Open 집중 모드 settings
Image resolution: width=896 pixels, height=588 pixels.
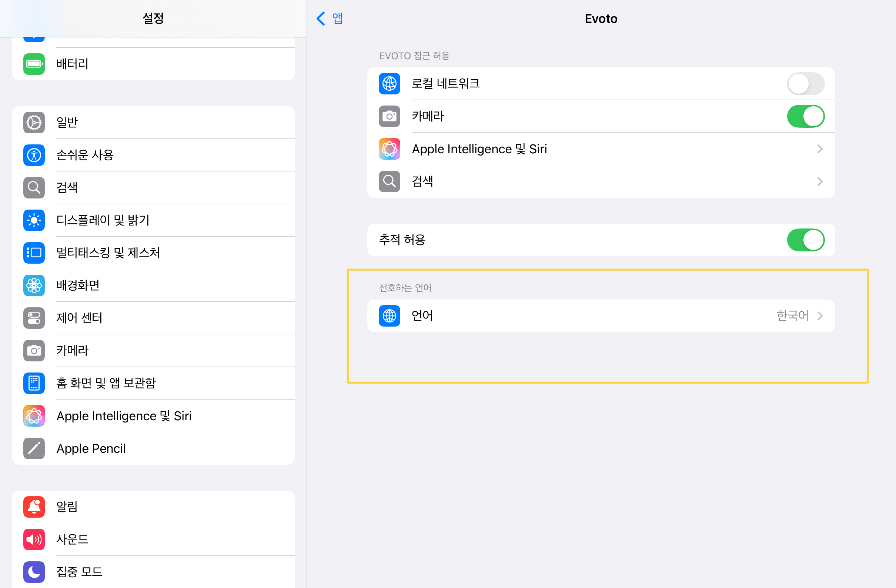153,572
